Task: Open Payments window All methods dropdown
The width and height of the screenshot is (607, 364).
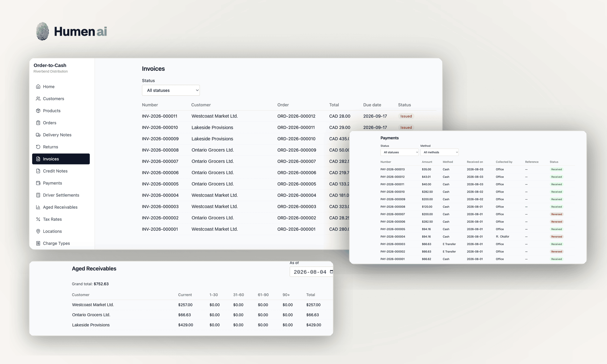Action: click(x=439, y=152)
